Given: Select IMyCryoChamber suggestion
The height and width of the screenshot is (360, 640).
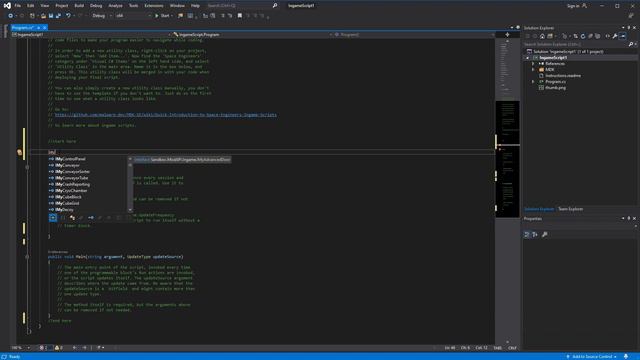Looking at the screenshot, I should pyautogui.click(x=71, y=191).
